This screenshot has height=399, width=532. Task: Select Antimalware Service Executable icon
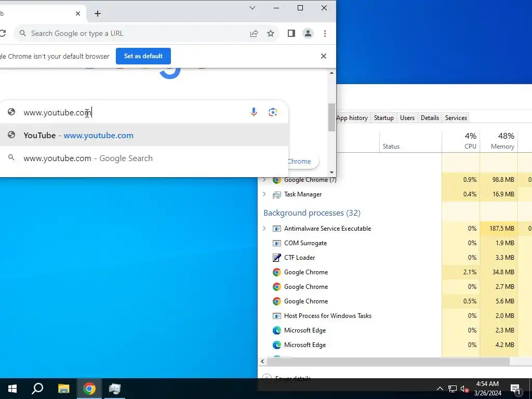[277, 229]
